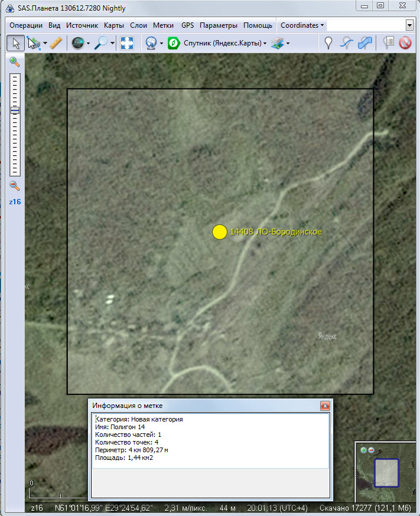Click the add path tool icon

point(347,43)
